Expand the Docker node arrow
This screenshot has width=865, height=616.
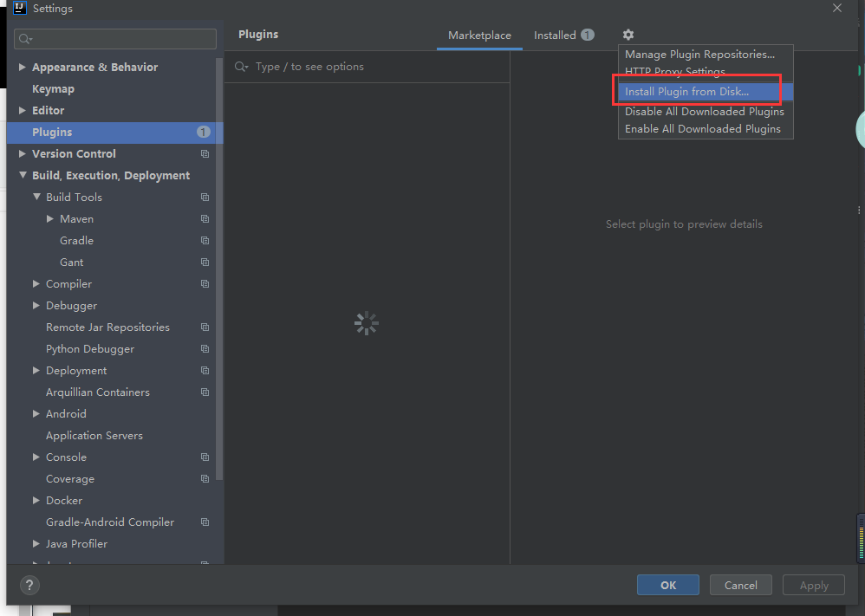[36, 501]
